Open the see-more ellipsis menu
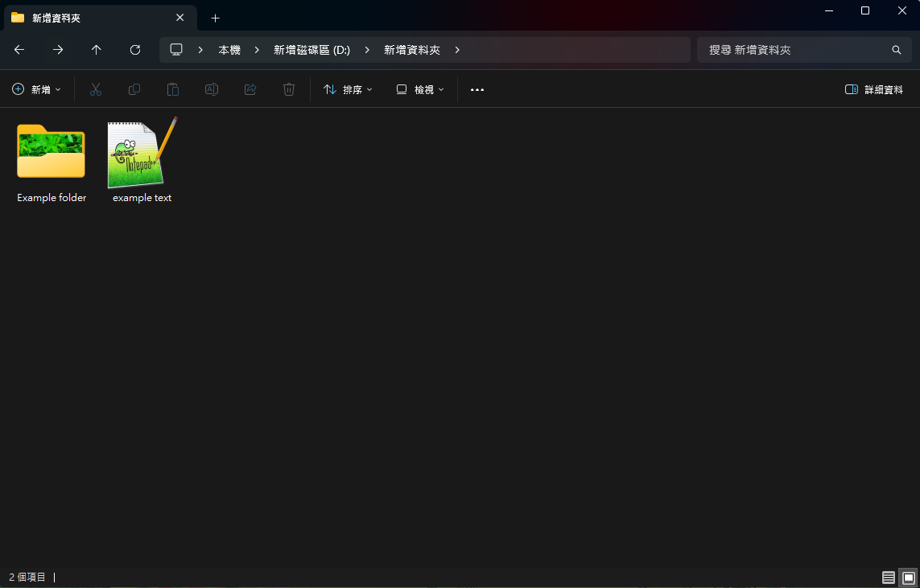 tap(477, 89)
